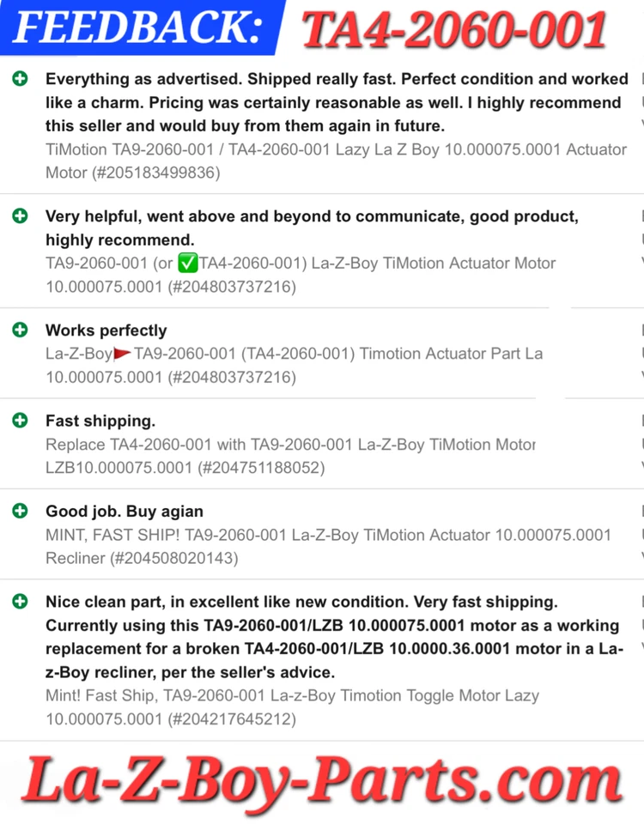Screen dimensions: 644x824
Task: Click the green checkmark emoji before TA4-2060-001
Action: pyautogui.click(x=188, y=264)
